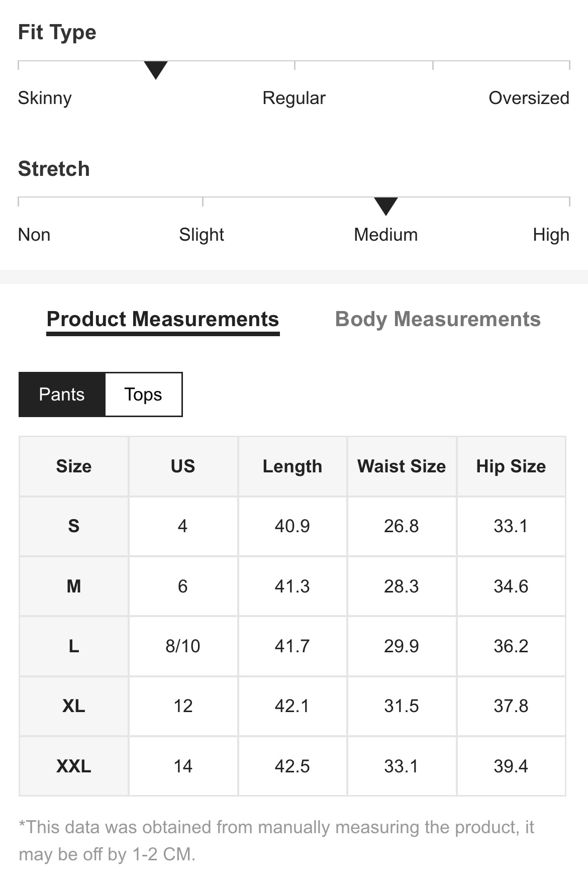The height and width of the screenshot is (896, 588).
Task: Click the High stretch label
Action: [551, 235]
